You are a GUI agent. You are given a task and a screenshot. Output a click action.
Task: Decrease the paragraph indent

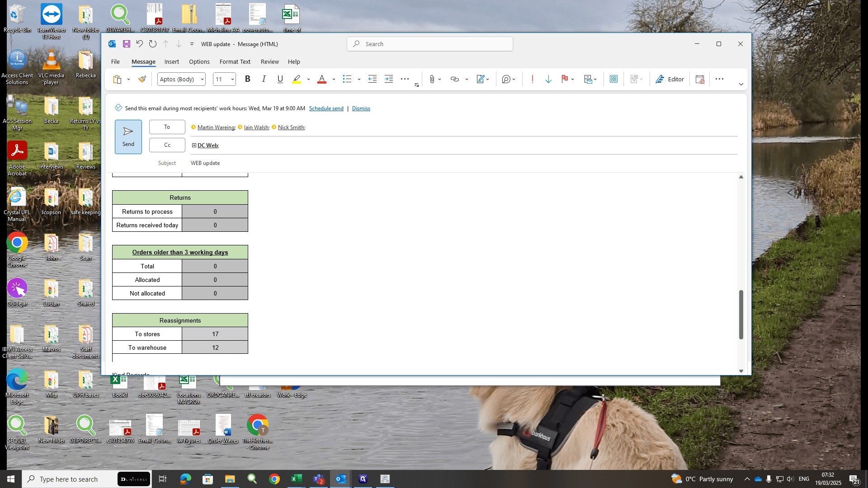pyautogui.click(x=373, y=79)
